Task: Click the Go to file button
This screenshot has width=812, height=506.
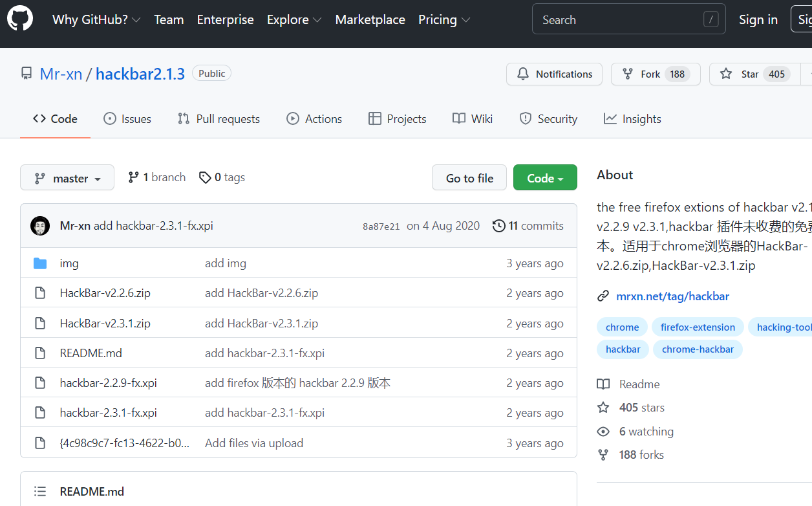Action: [469, 177]
